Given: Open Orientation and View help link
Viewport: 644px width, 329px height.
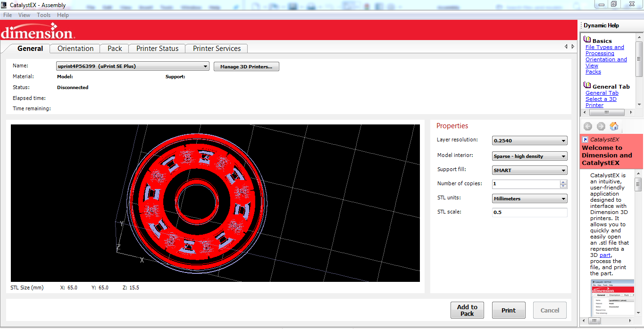Looking at the screenshot, I should (606, 62).
